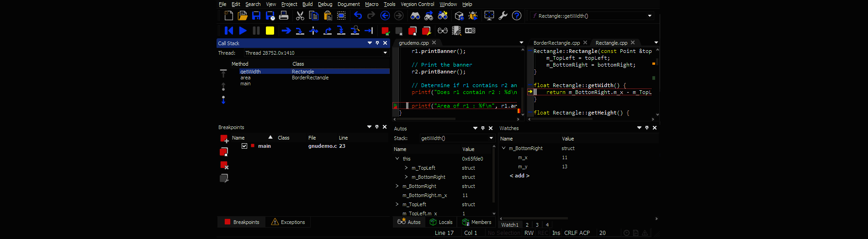Click the Step Into arrow icon

point(300,31)
